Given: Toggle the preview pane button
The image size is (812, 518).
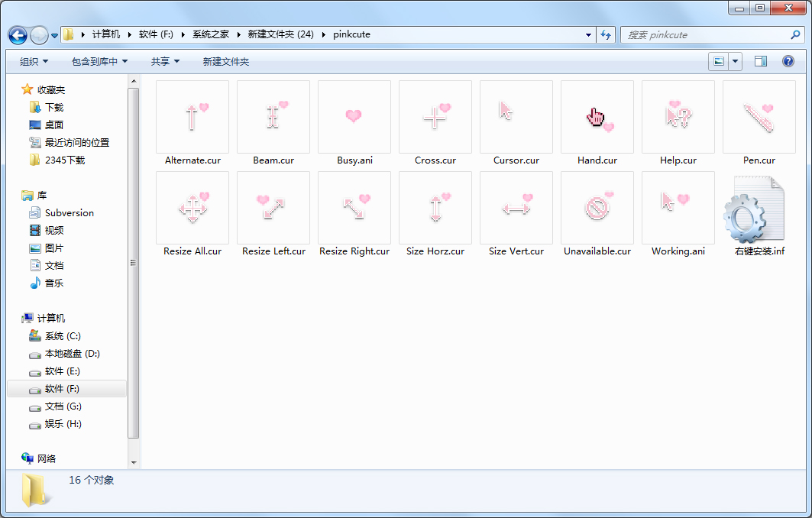Looking at the screenshot, I should pyautogui.click(x=761, y=61).
